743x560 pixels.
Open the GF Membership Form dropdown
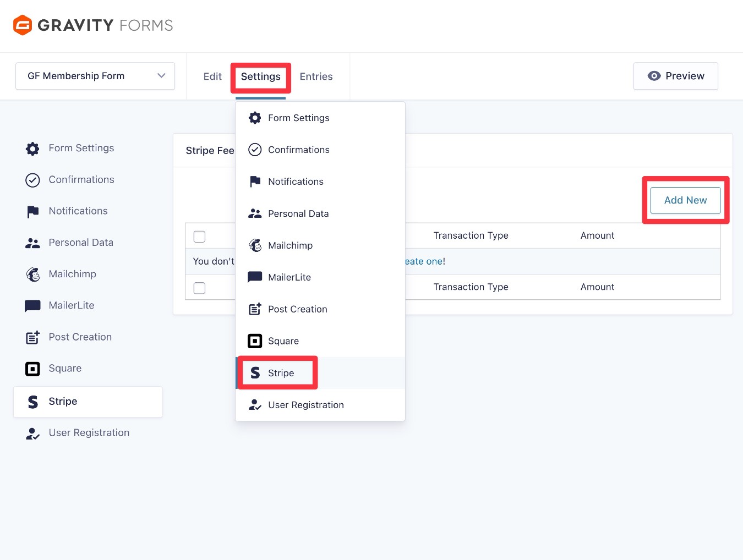point(95,76)
